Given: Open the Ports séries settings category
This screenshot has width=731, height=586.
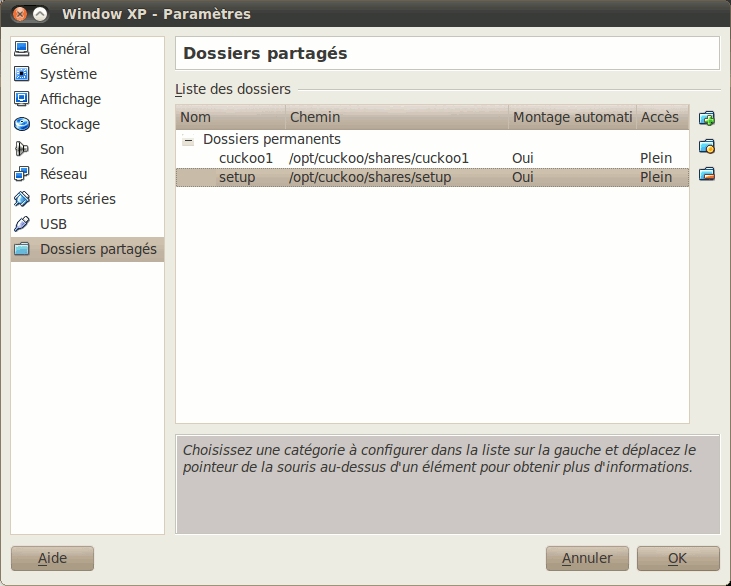Looking at the screenshot, I should pos(77,199).
